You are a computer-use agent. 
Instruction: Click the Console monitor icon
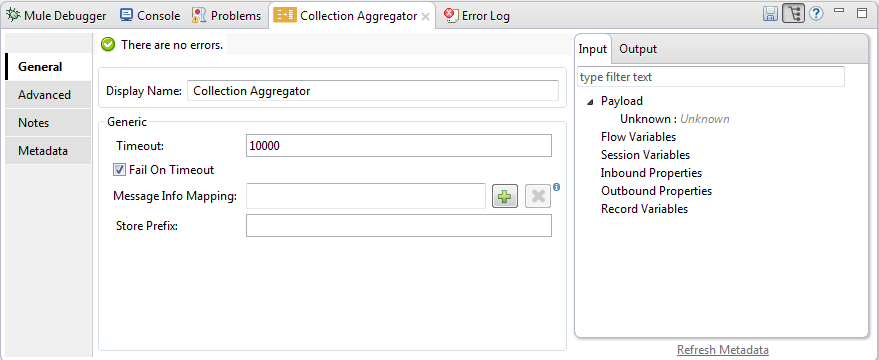(127, 15)
